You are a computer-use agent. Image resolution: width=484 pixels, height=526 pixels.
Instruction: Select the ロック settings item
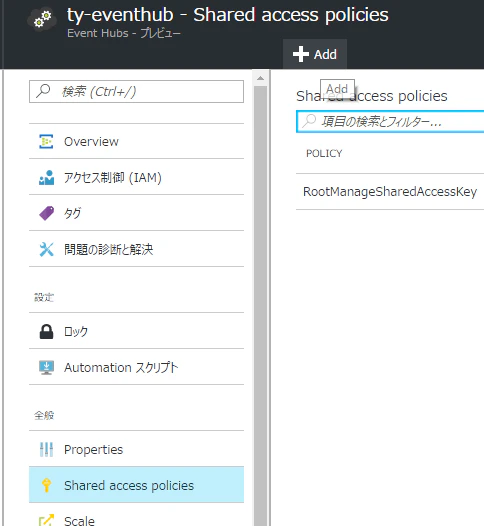point(137,331)
